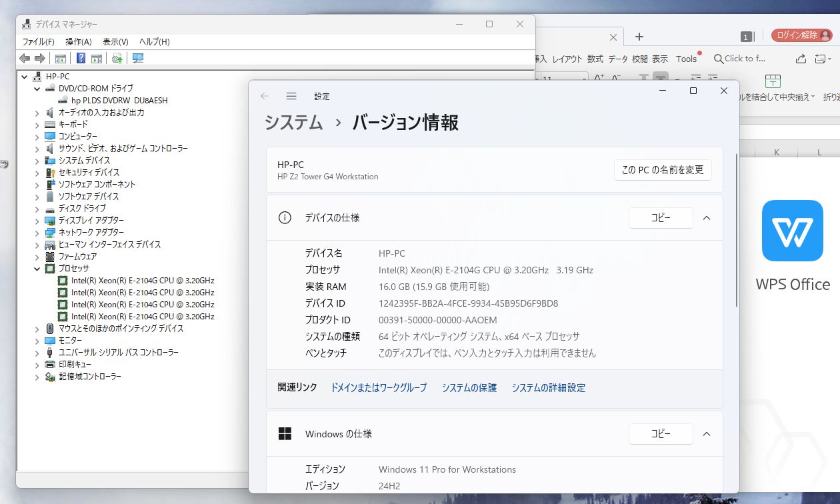The image size is (840, 504).
Task: Click コピー button for Windows の仕様
Action: 661,434
